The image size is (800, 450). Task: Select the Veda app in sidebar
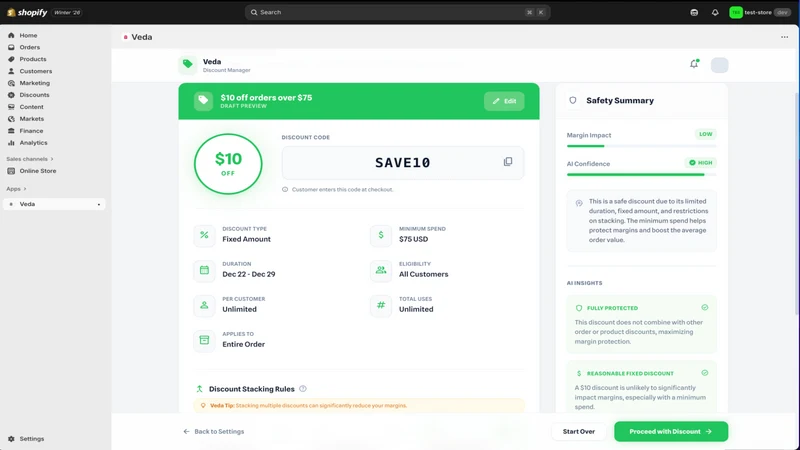(54, 204)
